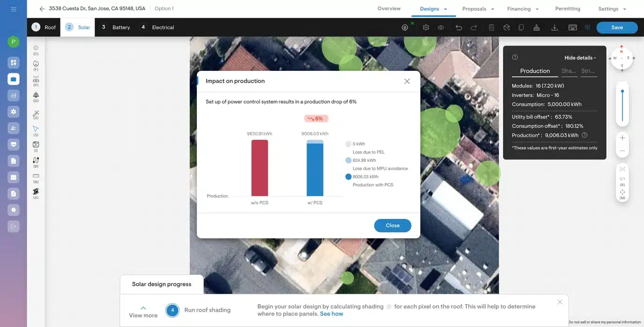Select the magic wand tool (X)

[x=36, y=114]
